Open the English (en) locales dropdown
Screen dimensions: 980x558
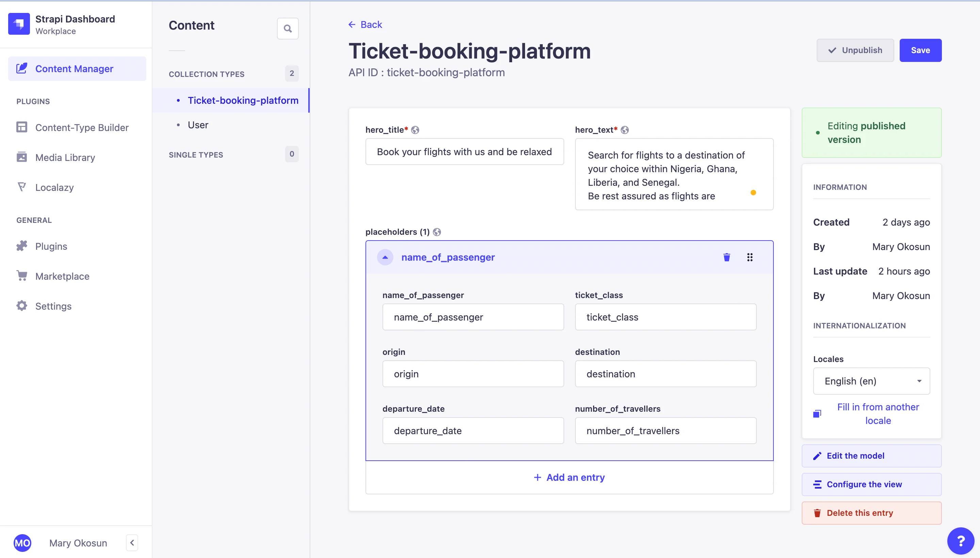click(871, 381)
